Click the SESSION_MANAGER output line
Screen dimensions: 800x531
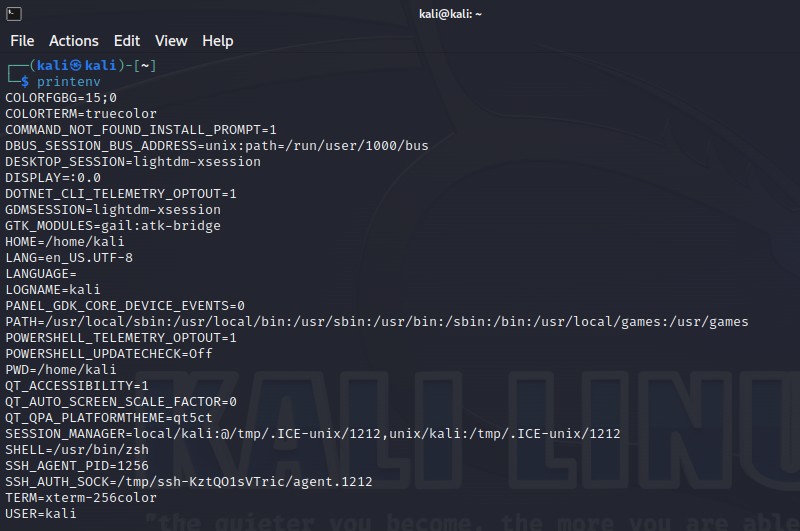coord(313,433)
